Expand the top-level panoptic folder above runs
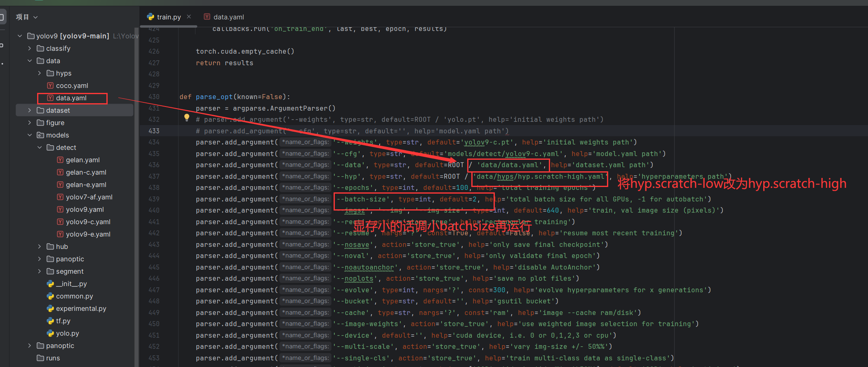Screen dimensions: 868x367 click(x=30, y=346)
